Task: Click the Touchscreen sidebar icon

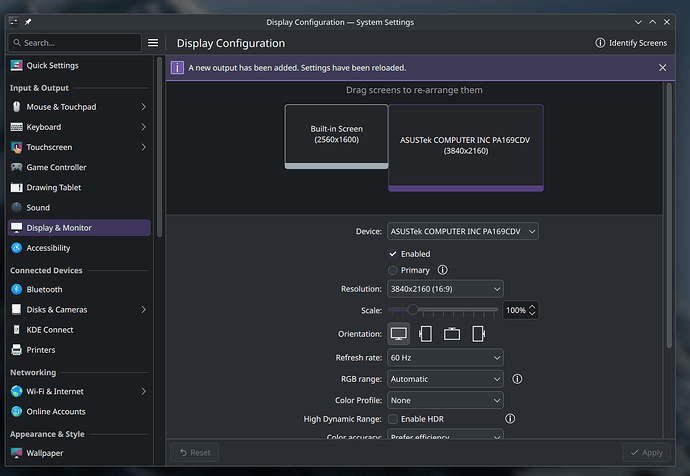Action: click(16, 147)
